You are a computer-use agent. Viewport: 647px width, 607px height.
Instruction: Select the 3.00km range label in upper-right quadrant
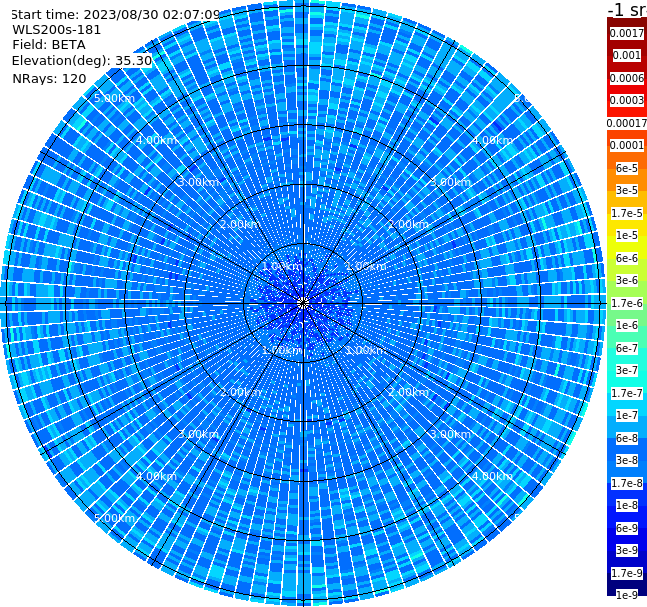[x=450, y=182]
